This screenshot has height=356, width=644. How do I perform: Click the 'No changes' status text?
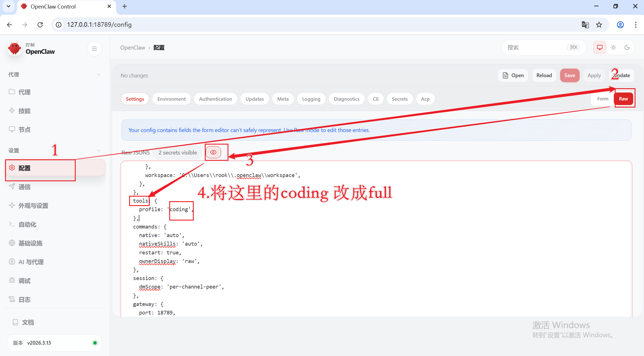[x=134, y=75]
